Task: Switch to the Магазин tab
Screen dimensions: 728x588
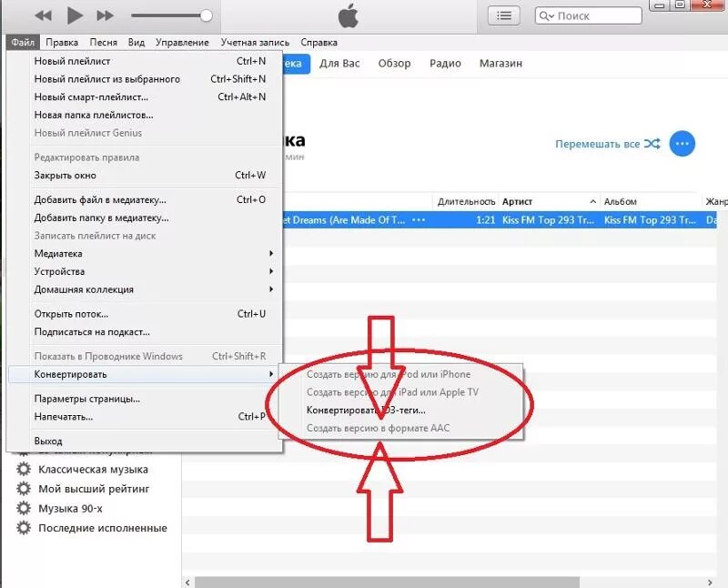Action: click(x=500, y=63)
